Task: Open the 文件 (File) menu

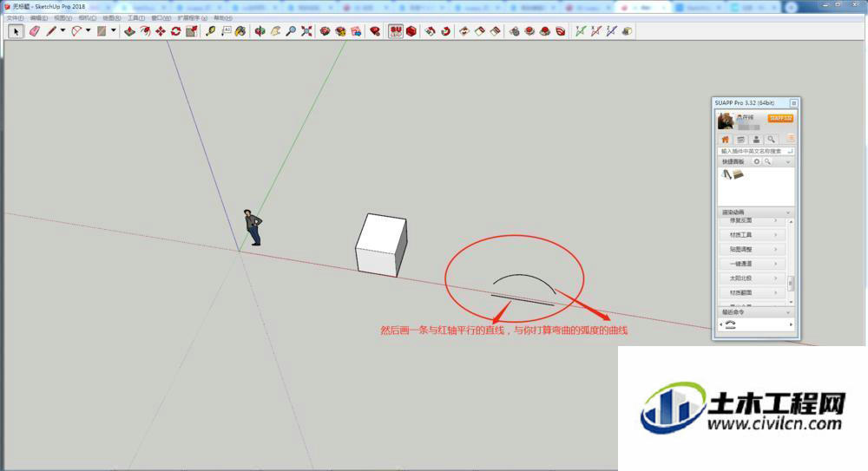Action: tap(15, 18)
